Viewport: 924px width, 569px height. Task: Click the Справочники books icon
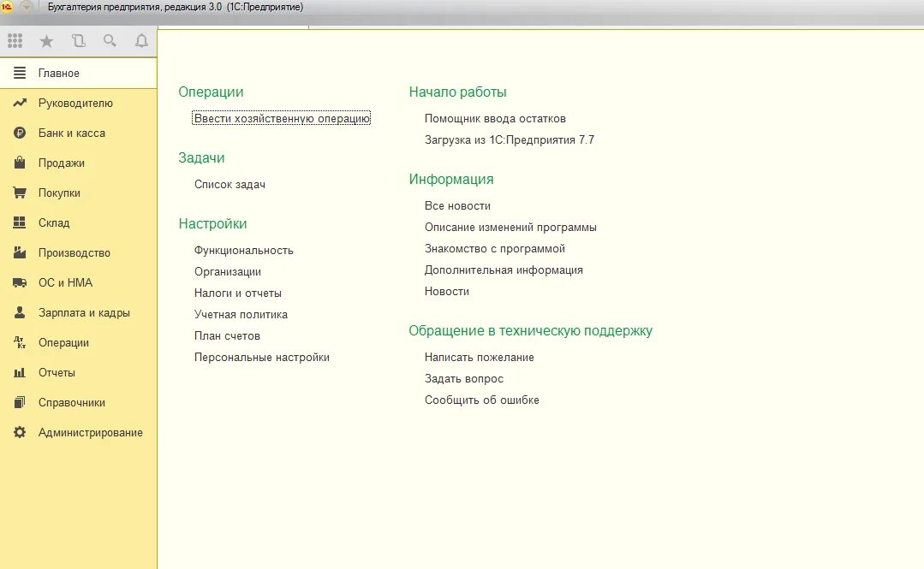tap(20, 402)
